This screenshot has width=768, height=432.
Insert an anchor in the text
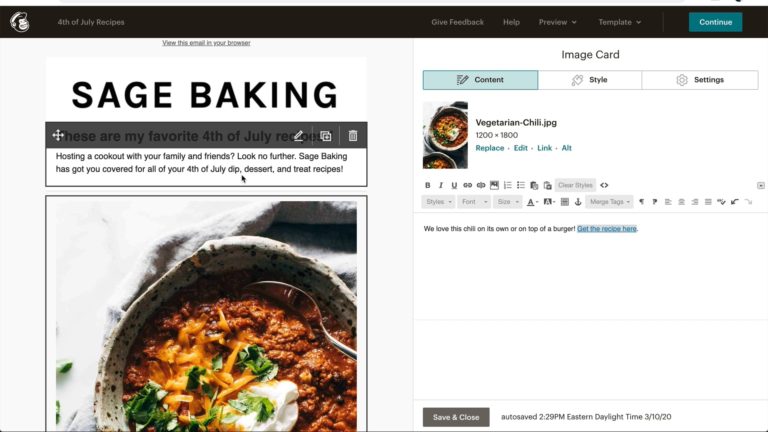point(578,202)
